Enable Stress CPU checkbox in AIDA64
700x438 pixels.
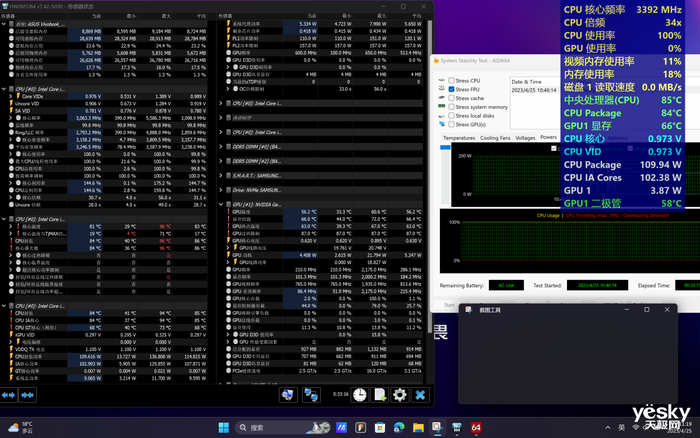point(452,80)
